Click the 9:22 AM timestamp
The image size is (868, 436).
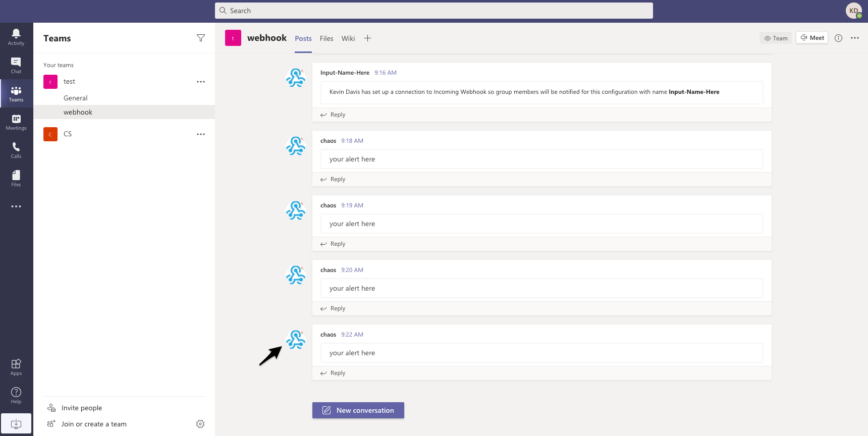coord(352,335)
